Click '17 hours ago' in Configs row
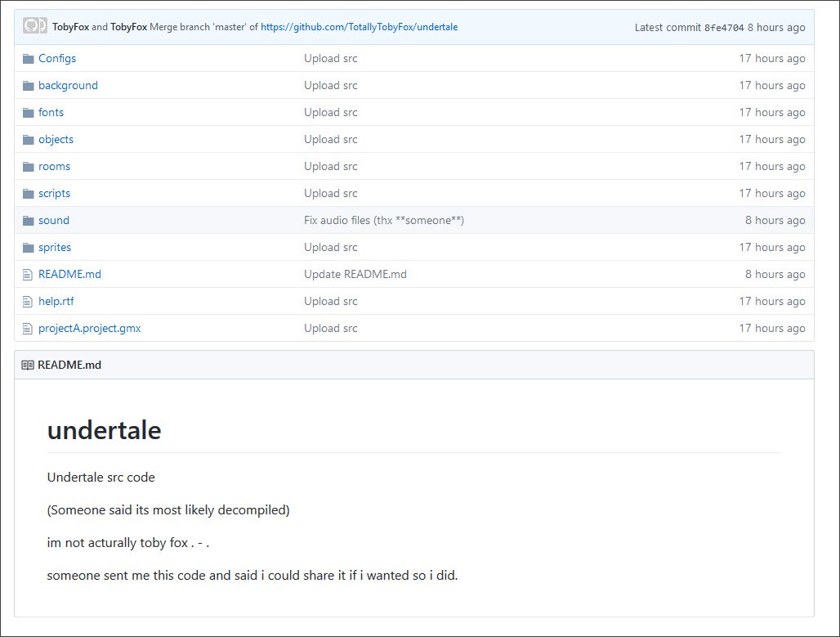Screen dimensions: 840x637 (772, 58)
